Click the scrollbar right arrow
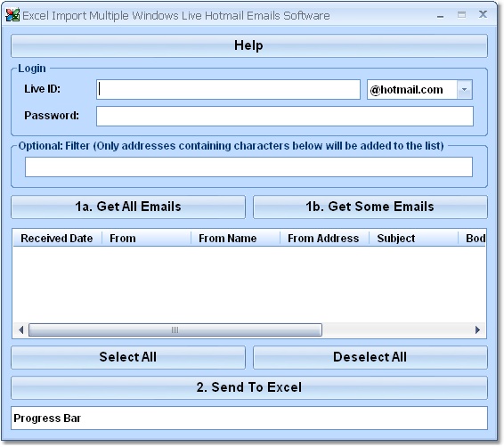 477,330
